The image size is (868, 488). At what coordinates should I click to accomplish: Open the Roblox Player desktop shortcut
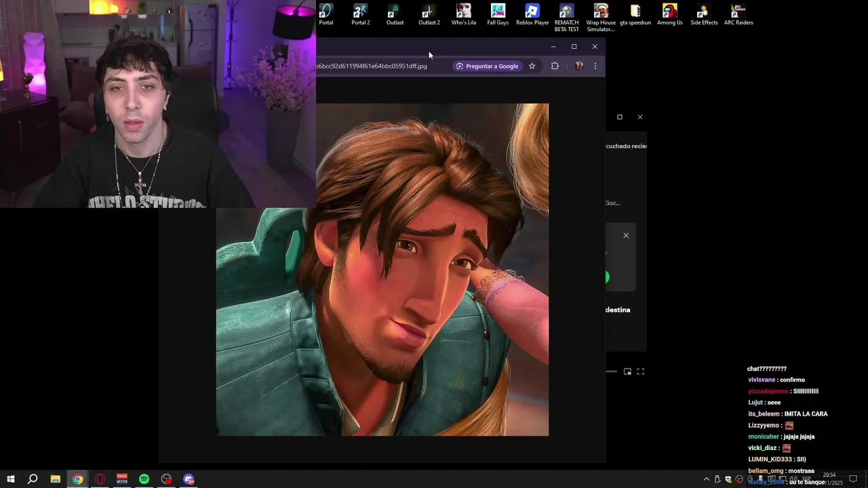[532, 15]
